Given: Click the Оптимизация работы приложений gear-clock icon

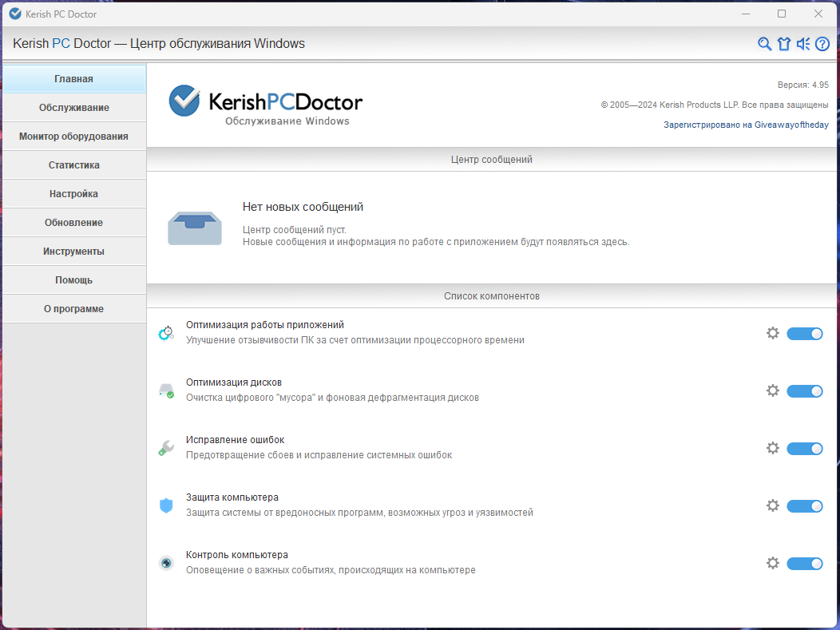Looking at the screenshot, I should [x=166, y=333].
